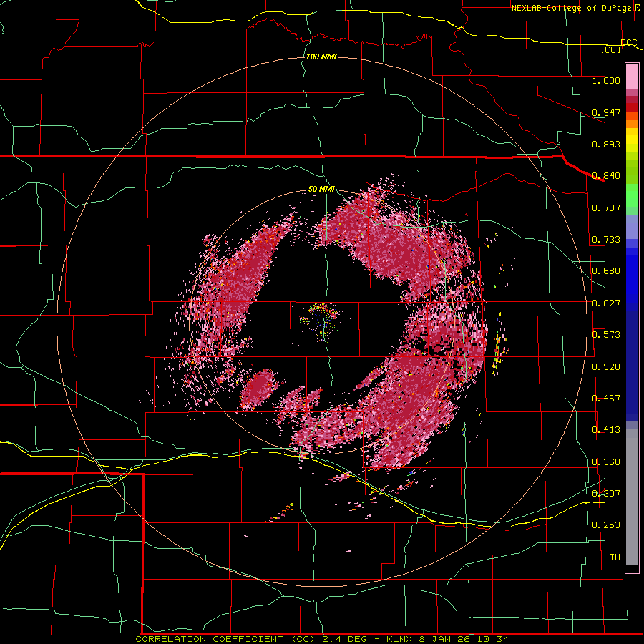Click the 50 NMI range ring label

click(321, 190)
